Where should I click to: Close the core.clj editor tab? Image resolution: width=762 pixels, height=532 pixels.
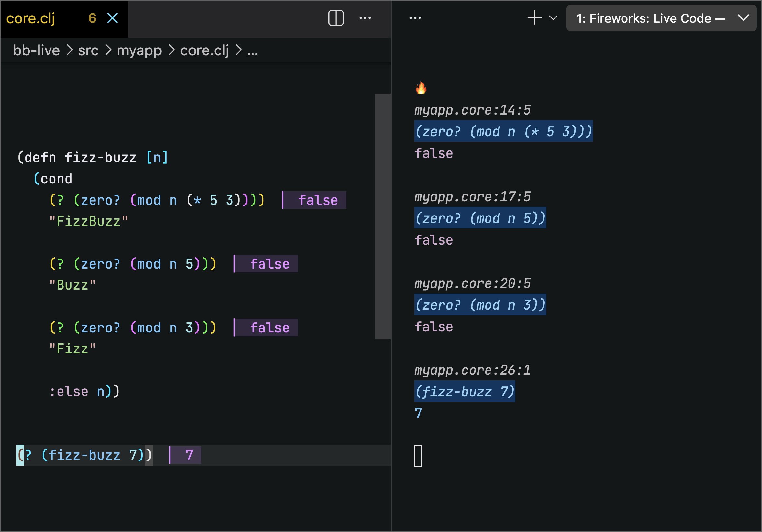point(113,18)
